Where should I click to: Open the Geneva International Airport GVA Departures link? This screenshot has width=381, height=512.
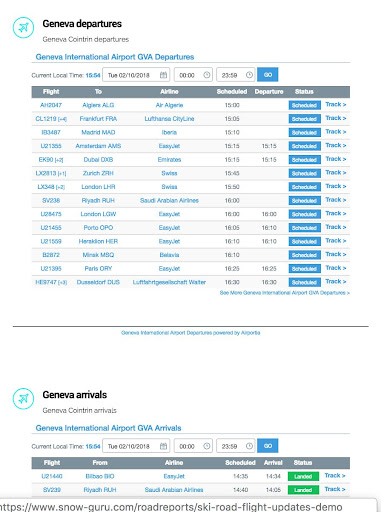point(115,57)
